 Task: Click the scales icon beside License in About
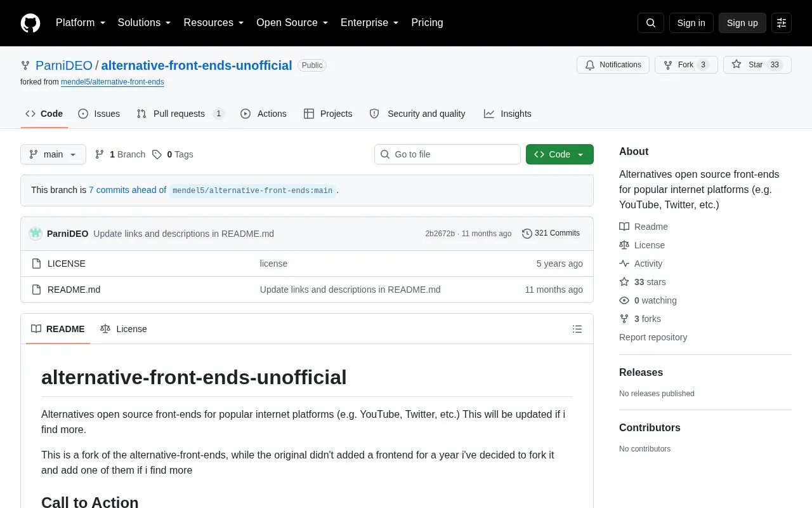tap(624, 245)
